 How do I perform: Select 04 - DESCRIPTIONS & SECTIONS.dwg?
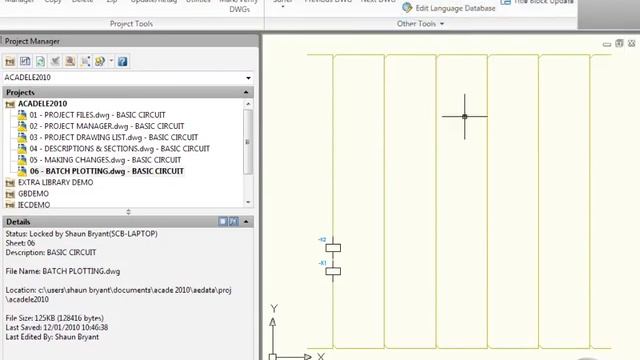(x=119, y=149)
